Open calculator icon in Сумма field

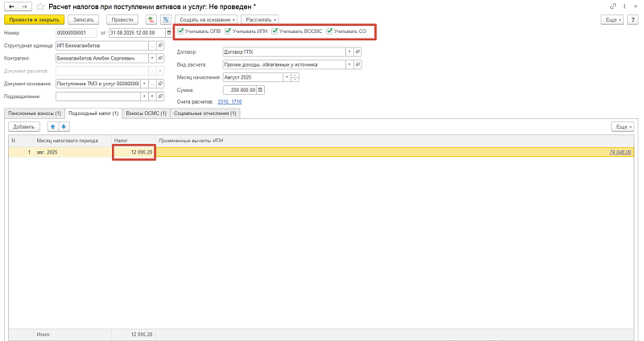[x=260, y=90]
